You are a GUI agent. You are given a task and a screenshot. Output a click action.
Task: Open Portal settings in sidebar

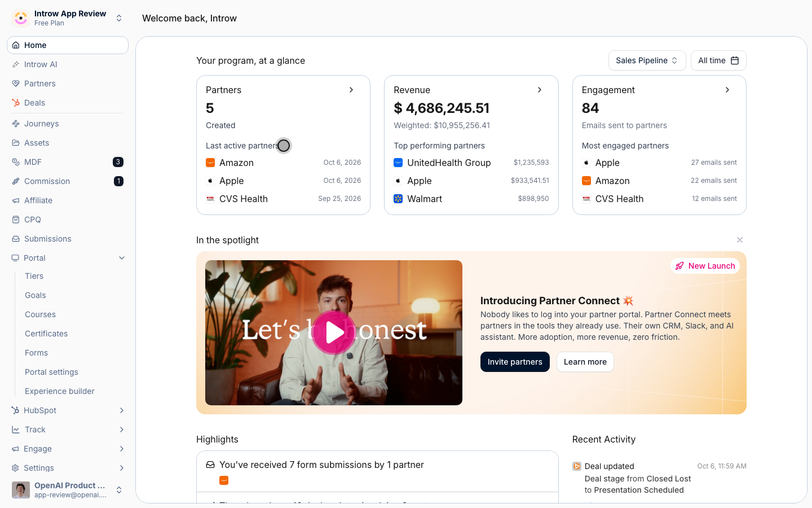point(52,372)
